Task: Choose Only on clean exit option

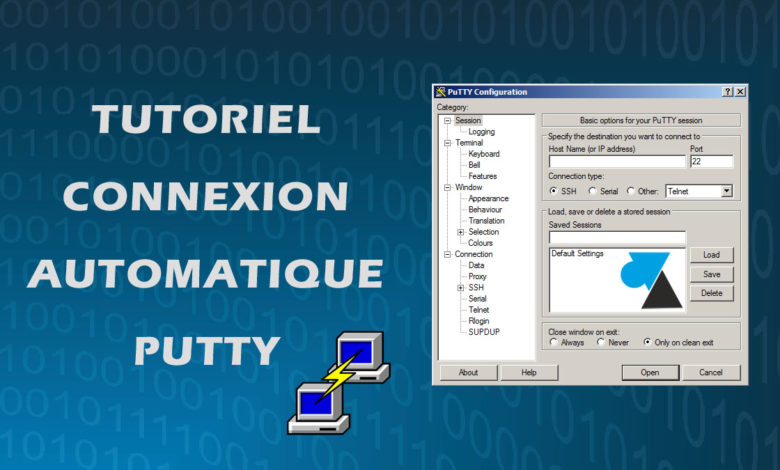Action: 647,342
